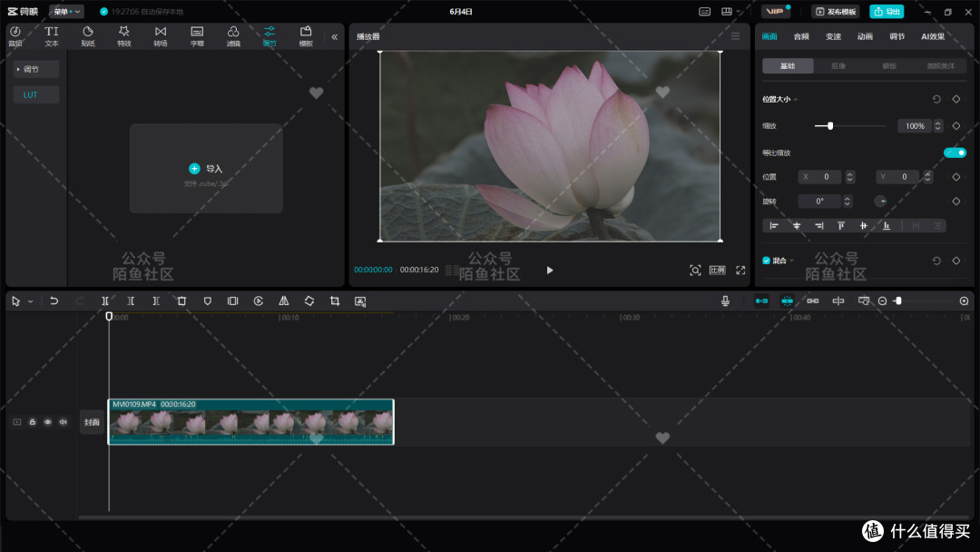Collapse the media panel with double chevron

(x=334, y=37)
